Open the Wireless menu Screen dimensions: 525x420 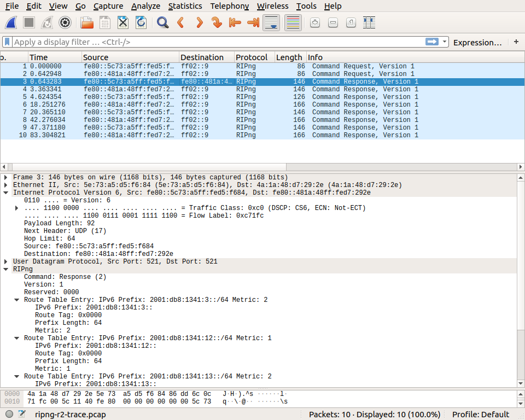(x=272, y=6)
